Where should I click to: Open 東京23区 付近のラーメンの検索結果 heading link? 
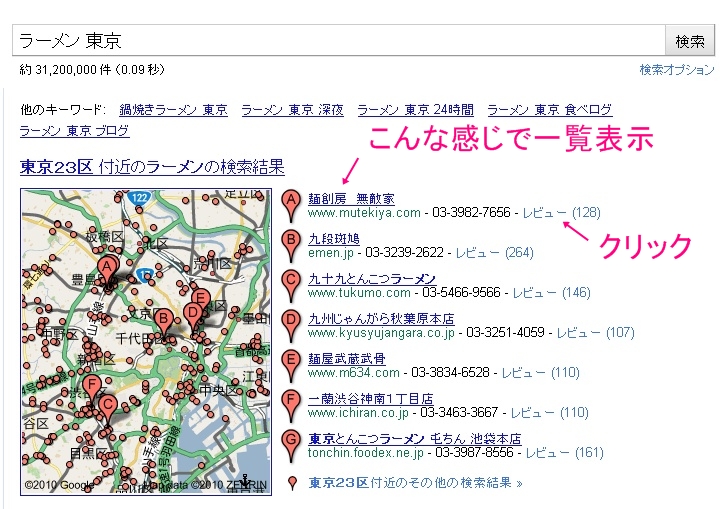[x=152, y=166]
